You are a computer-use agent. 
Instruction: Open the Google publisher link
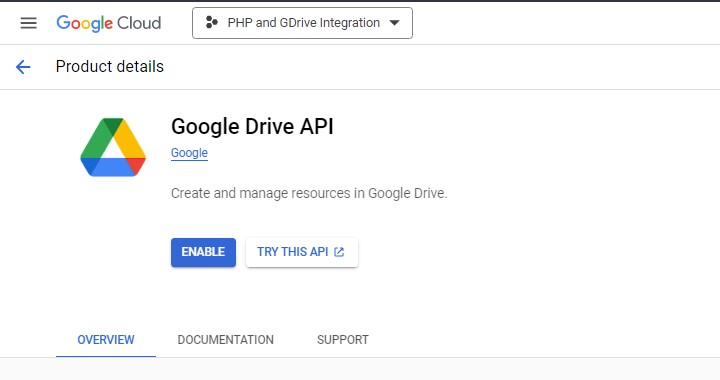tap(189, 153)
